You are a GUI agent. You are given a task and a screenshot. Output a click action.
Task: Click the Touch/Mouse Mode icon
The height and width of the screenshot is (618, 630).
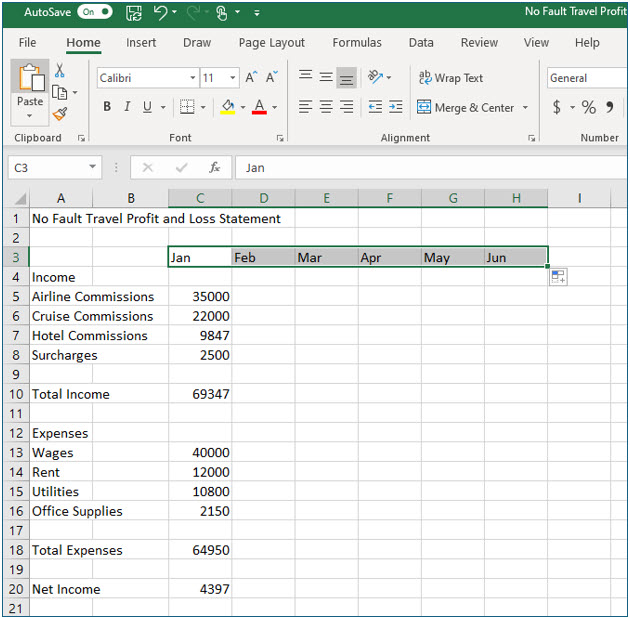click(x=221, y=13)
